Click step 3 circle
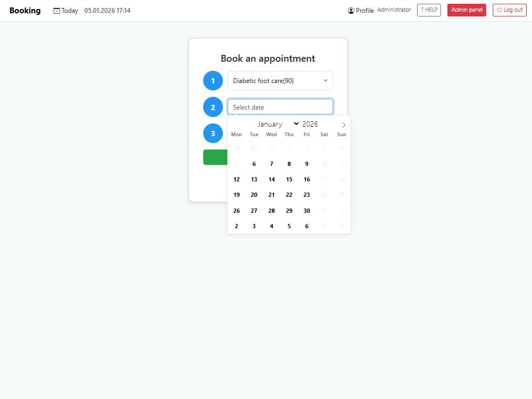Image resolution: width=532 pixels, height=399 pixels. (213, 134)
